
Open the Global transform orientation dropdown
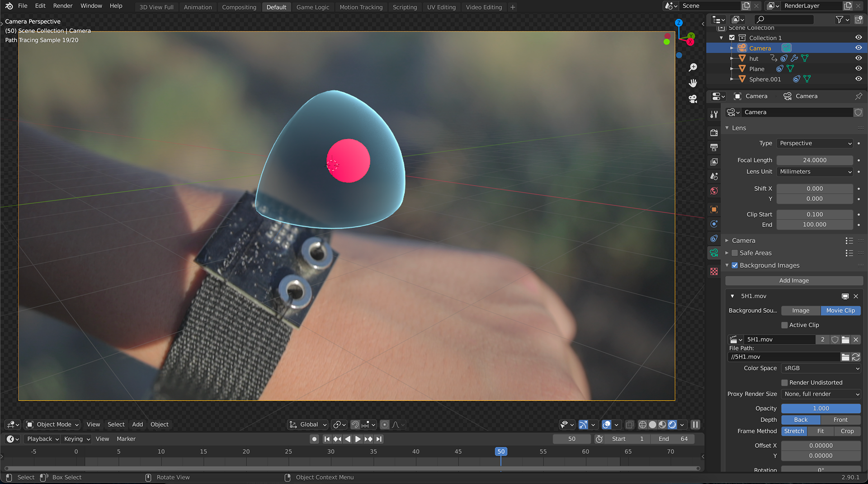point(307,424)
